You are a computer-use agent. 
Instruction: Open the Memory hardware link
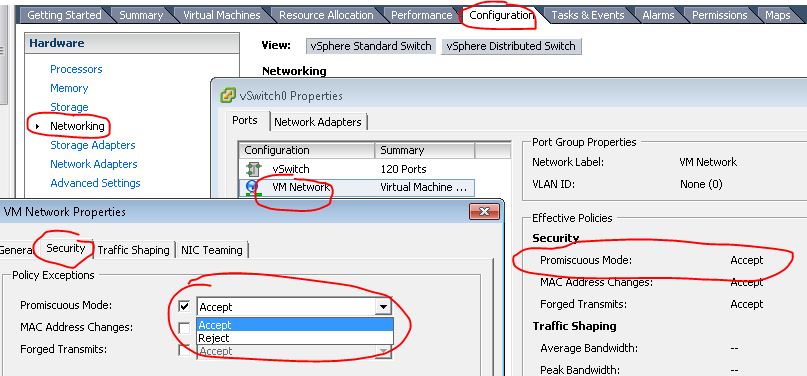[x=69, y=88]
